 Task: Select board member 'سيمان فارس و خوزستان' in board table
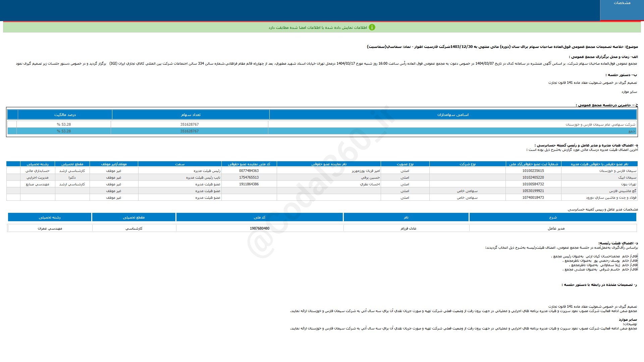pyautogui.click(x=618, y=171)
